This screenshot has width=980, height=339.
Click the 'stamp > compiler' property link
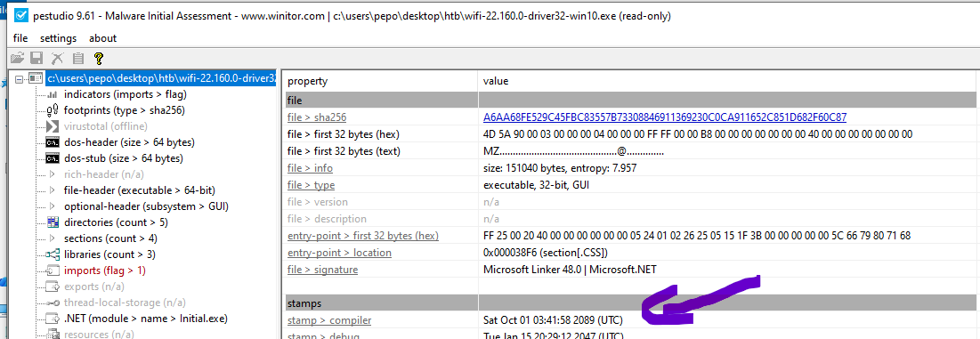(329, 320)
